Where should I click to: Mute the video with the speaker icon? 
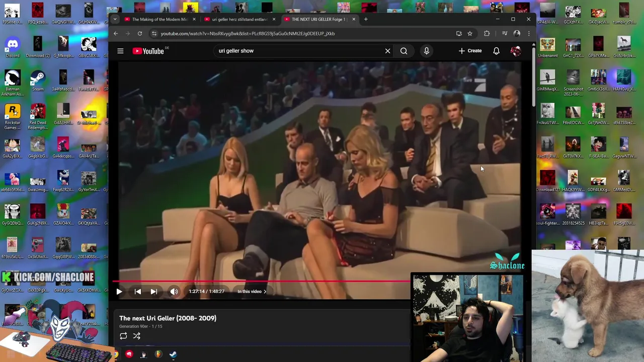point(174,291)
